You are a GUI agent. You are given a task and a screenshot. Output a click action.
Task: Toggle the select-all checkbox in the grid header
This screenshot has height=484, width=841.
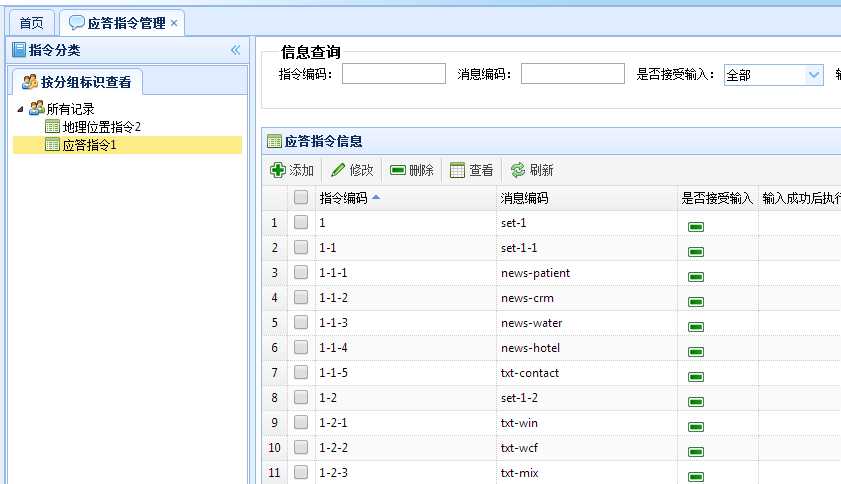pyautogui.click(x=301, y=197)
